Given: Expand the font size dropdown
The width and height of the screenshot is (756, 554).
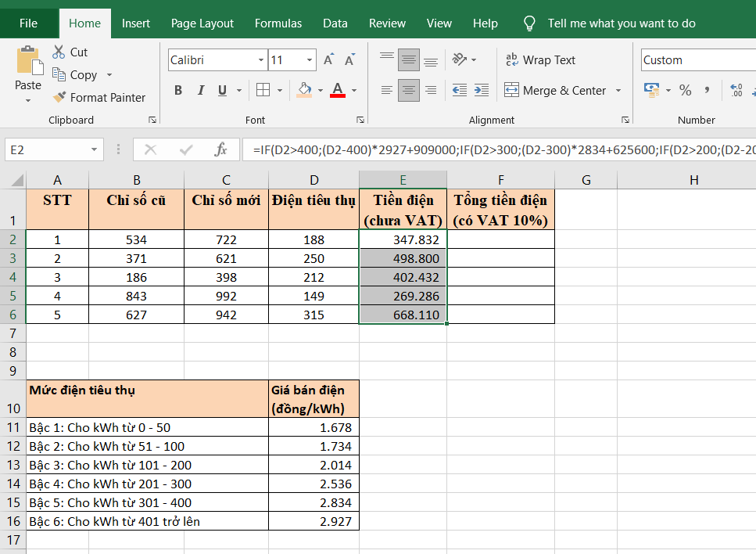Looking at the screenshot, I should 310,60.
